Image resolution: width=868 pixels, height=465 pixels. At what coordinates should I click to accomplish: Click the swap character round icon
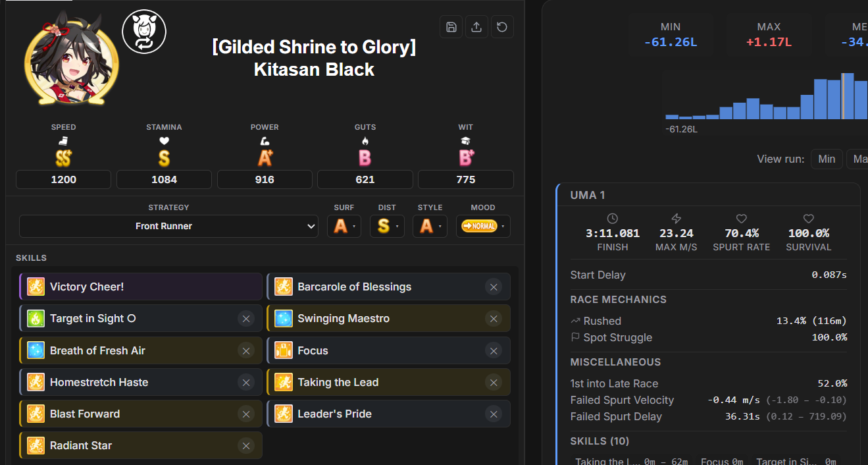coord(144,32)
